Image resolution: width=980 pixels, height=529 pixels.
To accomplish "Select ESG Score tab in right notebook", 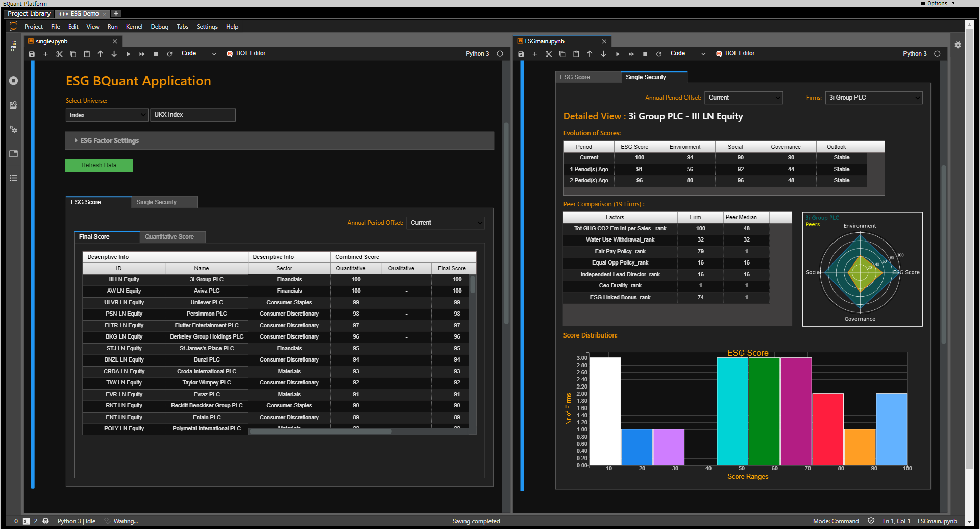I will pos(587,77).
